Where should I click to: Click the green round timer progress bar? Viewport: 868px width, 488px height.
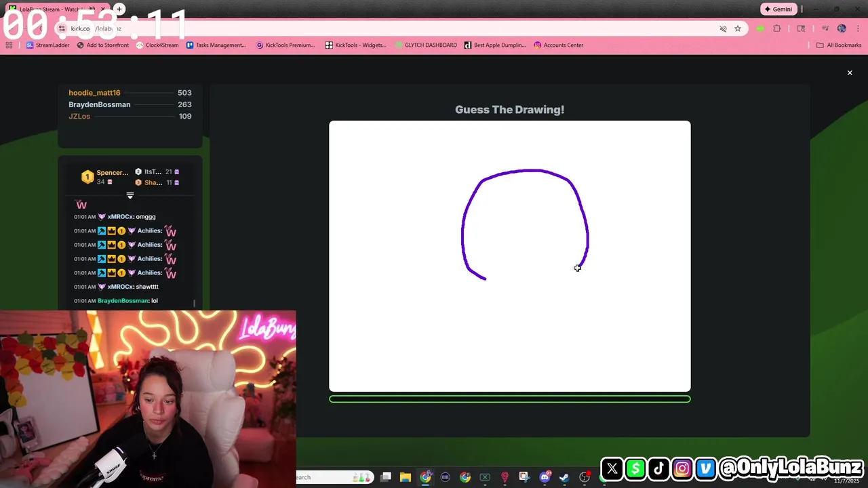click(x=510, y=399)
